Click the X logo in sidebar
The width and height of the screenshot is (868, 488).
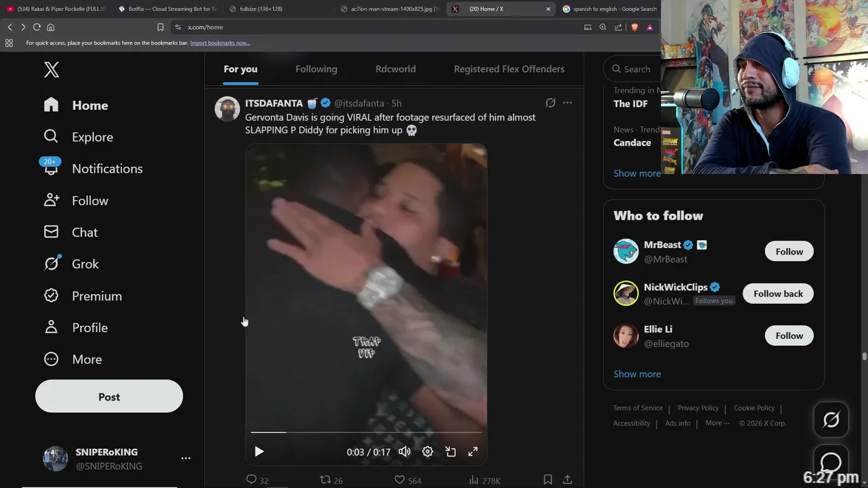52,69
